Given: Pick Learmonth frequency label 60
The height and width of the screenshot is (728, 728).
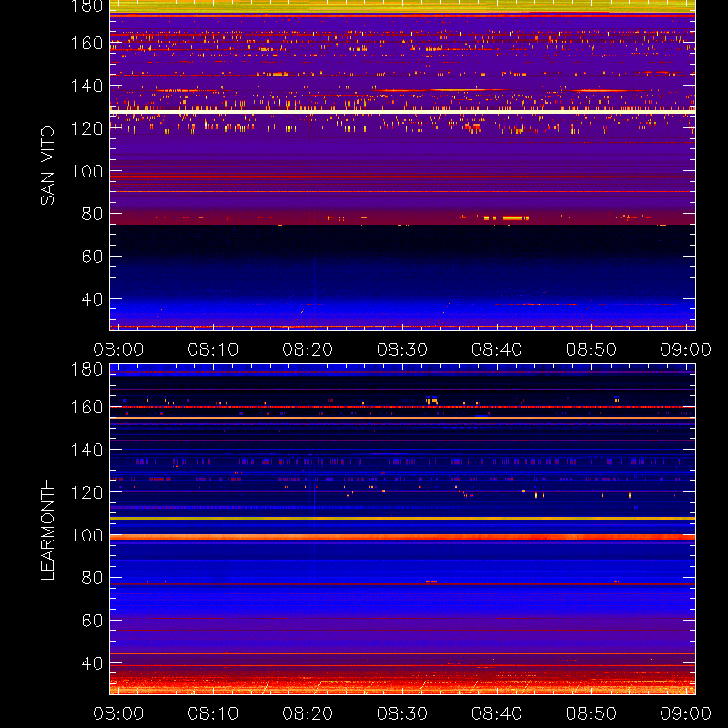Looking at the screenshot, I should point(92,621).
